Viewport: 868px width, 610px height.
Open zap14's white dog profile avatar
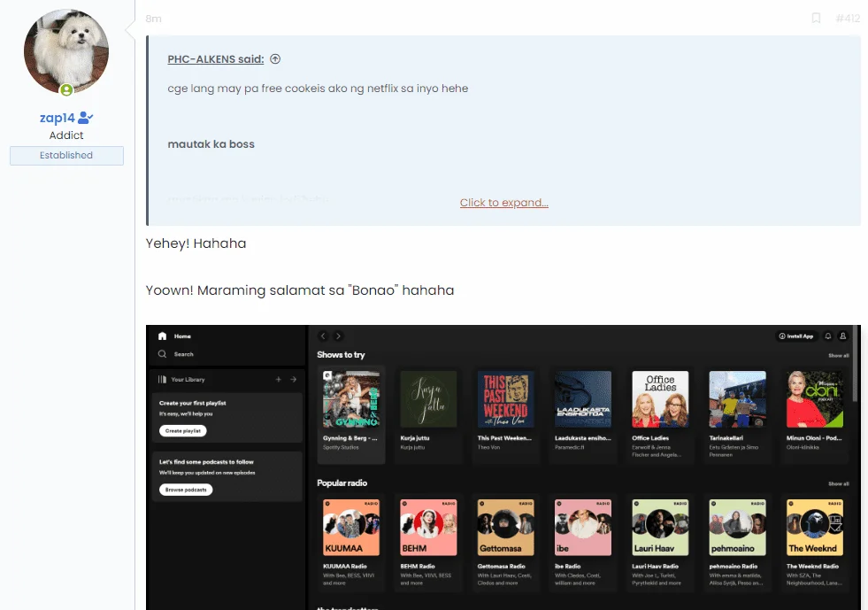point(65,52)
